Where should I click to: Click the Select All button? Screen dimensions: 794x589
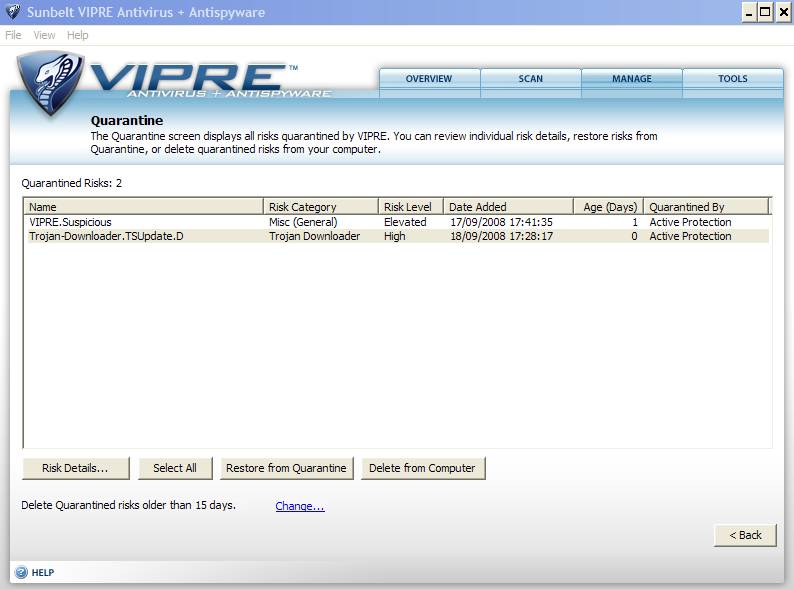[x=175, y=468]
